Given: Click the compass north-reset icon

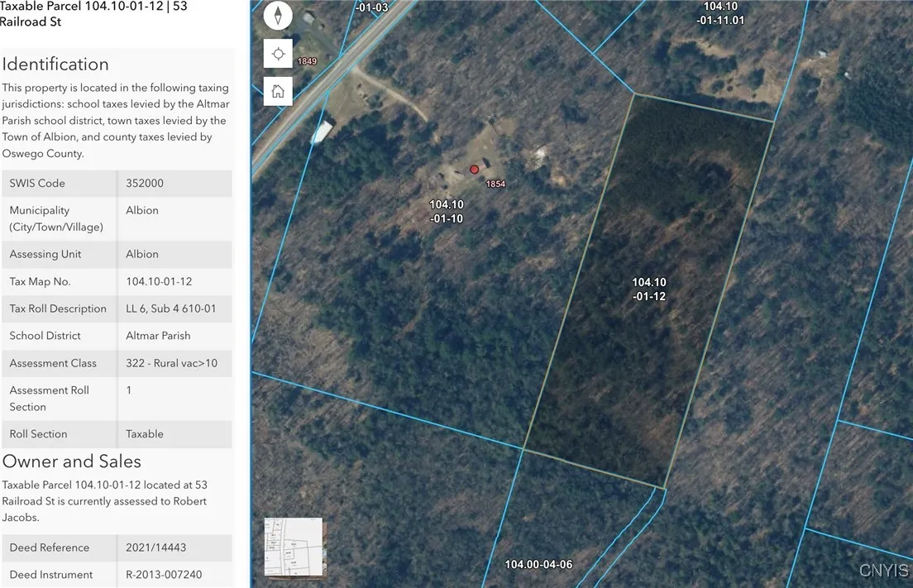Looking at the screenshot, I should [278, 16].
